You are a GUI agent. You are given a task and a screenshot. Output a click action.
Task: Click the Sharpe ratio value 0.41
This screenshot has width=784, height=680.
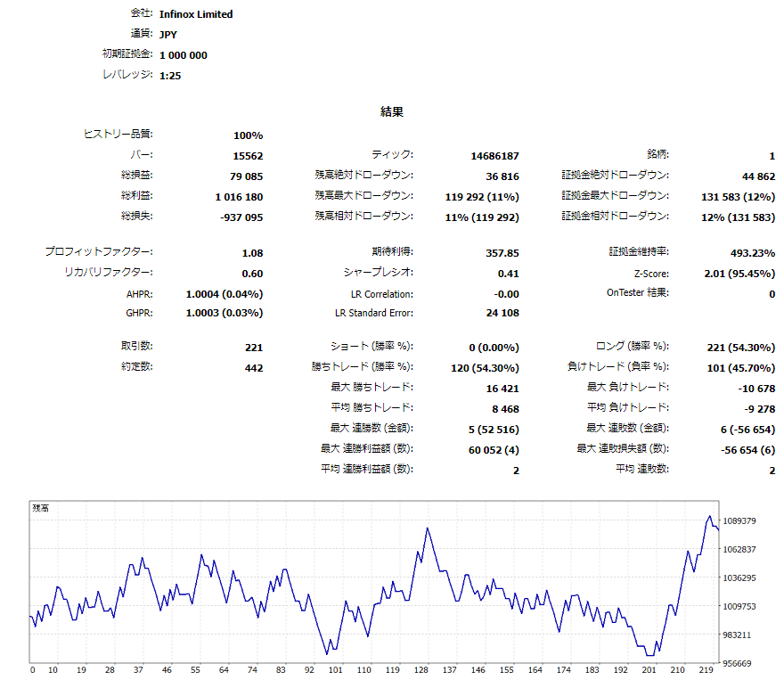point(509,274)
